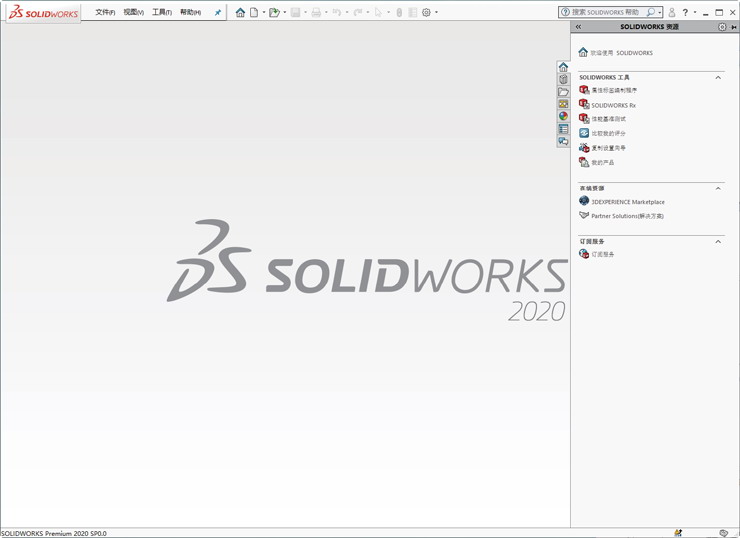Open the search type dropdown arrow
The image size is (740, 538).
(659, 13)
